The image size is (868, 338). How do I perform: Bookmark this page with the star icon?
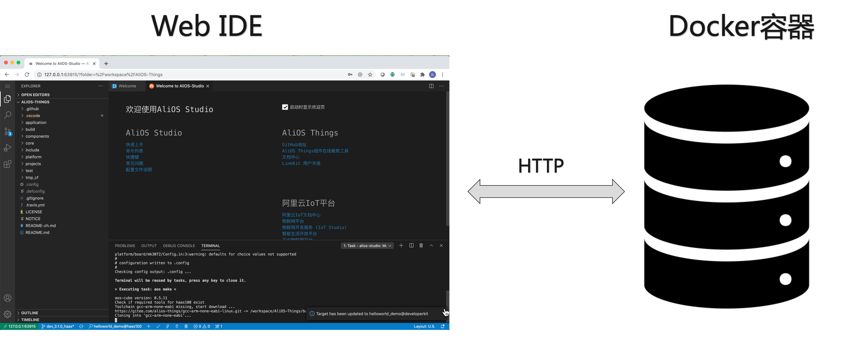pyautogui.click(x=370, y=75)
